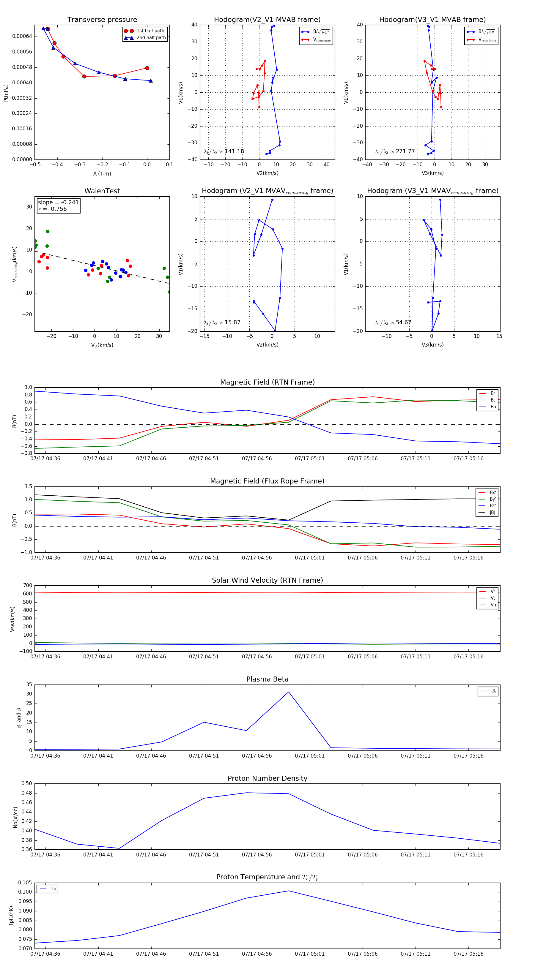
Task: Click 'Solar Wind Velocity (RTN Frame)' title
Action: tap(267, 581)
